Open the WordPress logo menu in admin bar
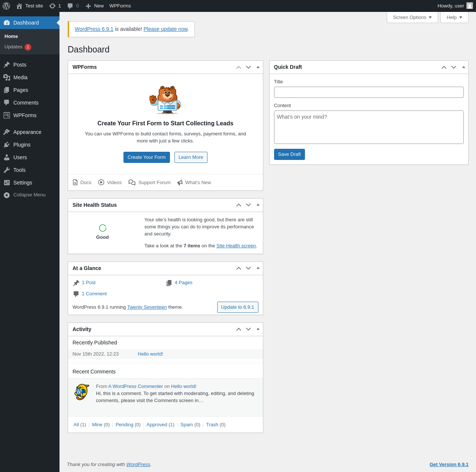 pyautogui.click(x=6, y=6)
